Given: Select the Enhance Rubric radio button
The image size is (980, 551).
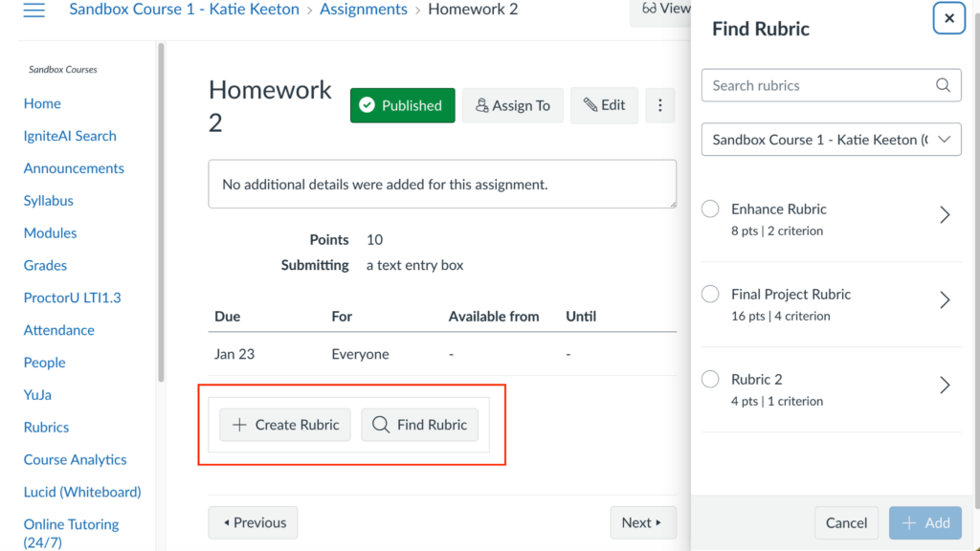Looking at the screenshot, I should tap(710, 209).
